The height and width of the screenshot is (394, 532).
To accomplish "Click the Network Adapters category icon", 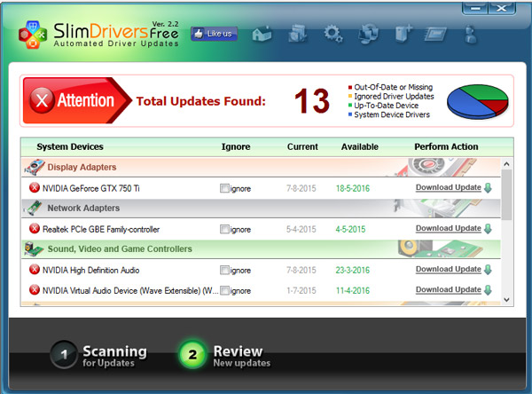I will point(34,208).
